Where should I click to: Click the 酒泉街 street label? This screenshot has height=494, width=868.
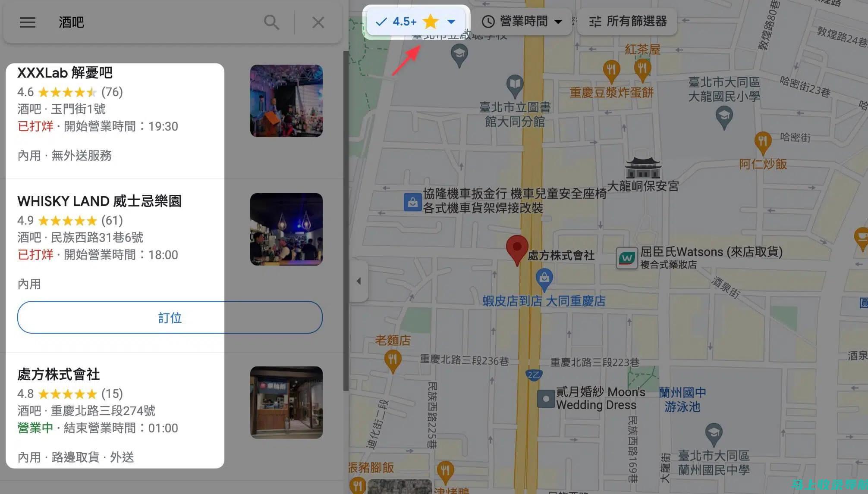click(726, 288)
